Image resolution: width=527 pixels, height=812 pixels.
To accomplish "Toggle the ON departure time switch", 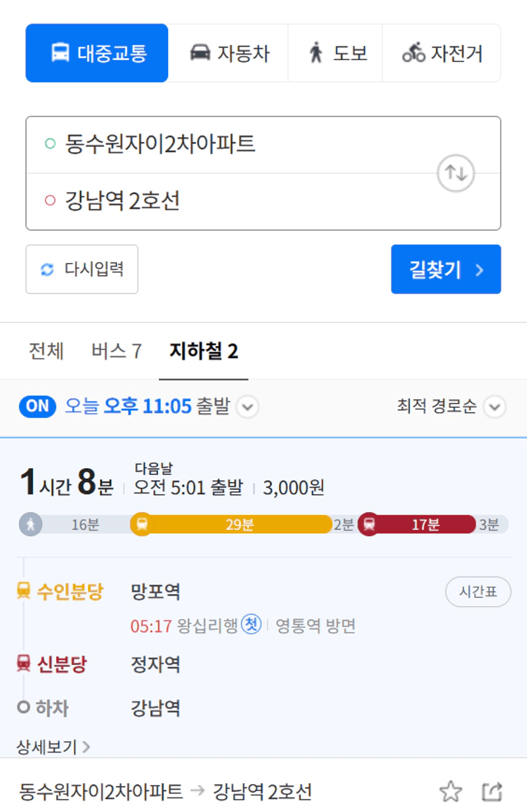I will (38, 406).
